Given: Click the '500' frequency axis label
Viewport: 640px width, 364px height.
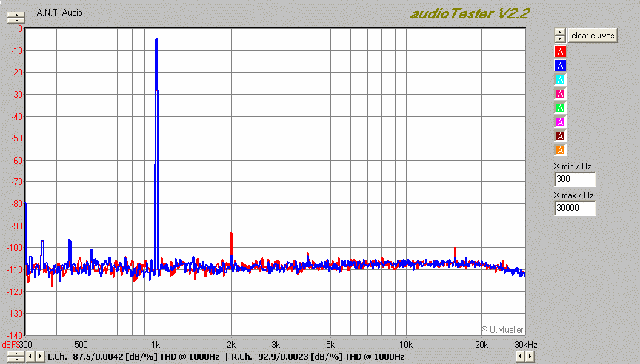Looking at the screenshot, I should tap(81, 345).
